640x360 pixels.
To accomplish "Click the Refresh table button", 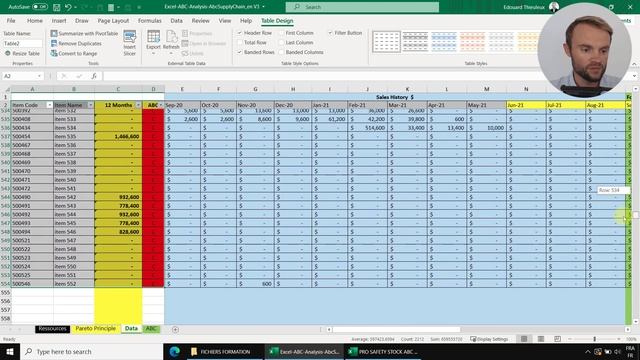I will [x=171, y=41].
